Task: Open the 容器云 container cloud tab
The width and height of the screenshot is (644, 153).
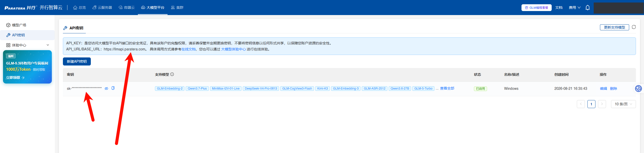Action: [x=127, y=8]
